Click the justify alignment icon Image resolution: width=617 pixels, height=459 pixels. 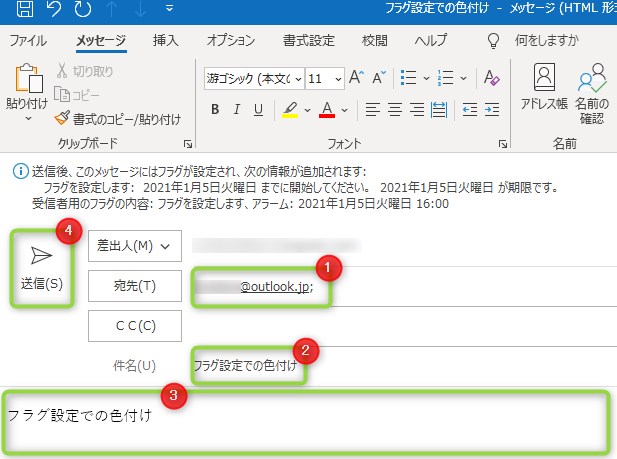point(439,109)
